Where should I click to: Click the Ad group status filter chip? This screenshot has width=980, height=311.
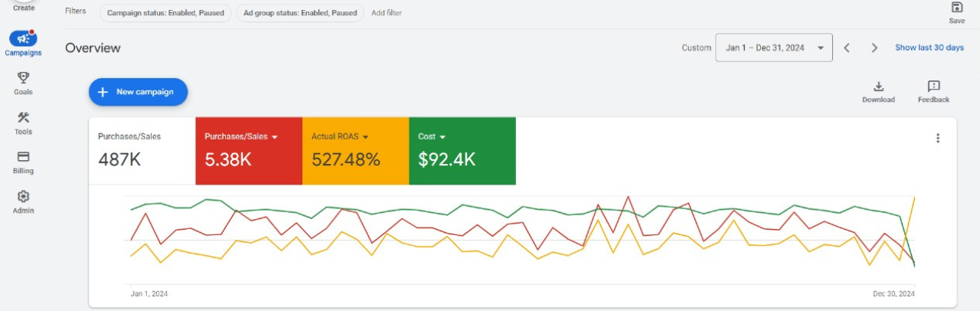(x=299, y=13)
